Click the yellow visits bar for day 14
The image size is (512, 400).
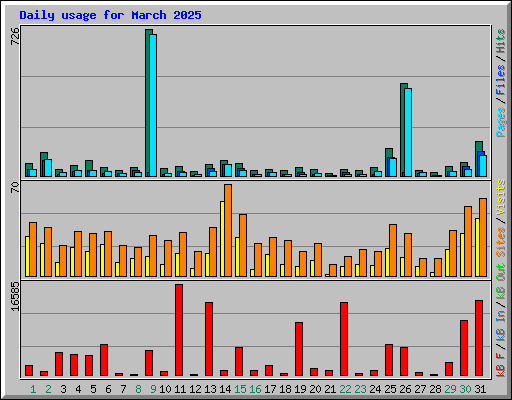[x=222, y=239]
